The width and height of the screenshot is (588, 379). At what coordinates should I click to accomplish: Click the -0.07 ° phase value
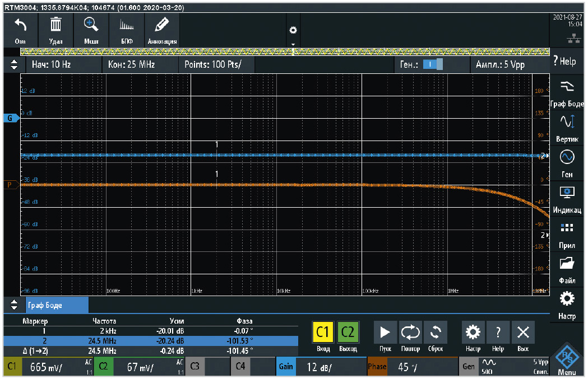[243, 331]
